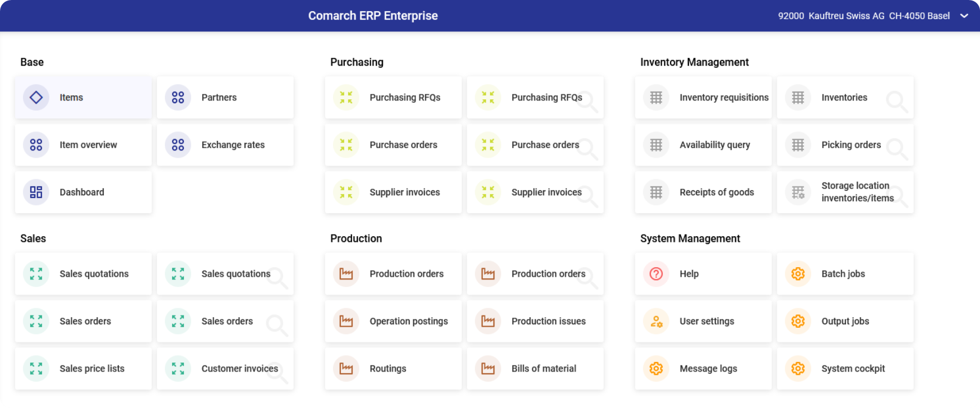Click the Storage location inventories/items icon
The height and width of the screenshot is (408, 980).
[798, 192]
